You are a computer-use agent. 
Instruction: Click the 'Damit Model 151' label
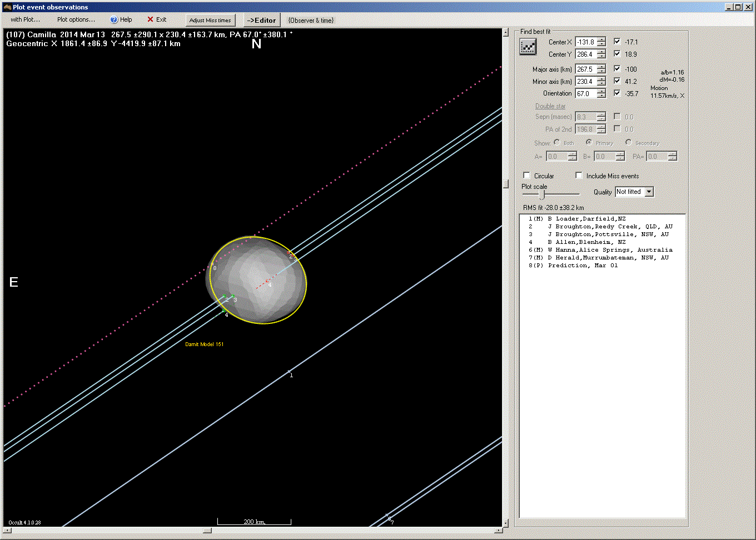tap(205, 344)
